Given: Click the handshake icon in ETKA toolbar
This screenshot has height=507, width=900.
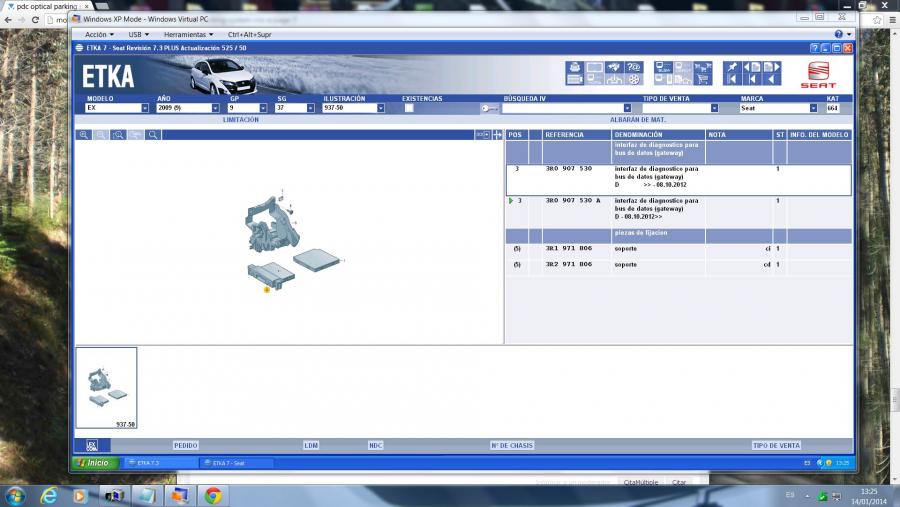Looking at the screenshot, I should pos(614,67).
